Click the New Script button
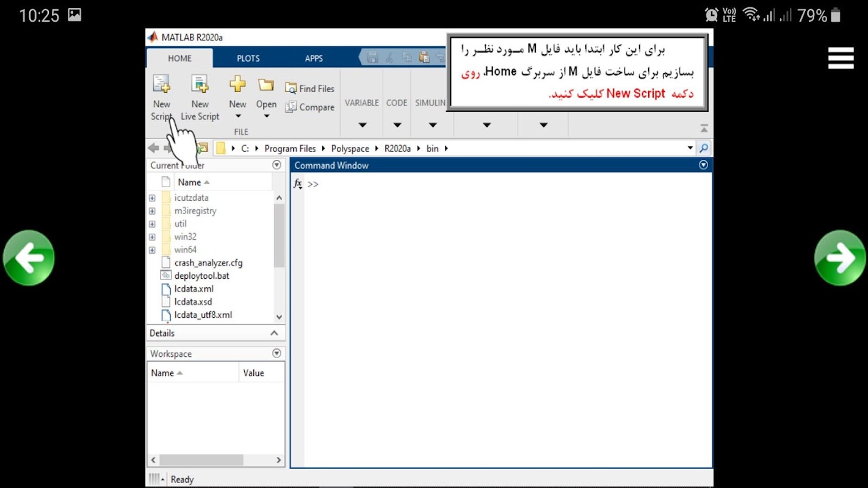Screen dimensions: 868x488 tap(162, 98)
